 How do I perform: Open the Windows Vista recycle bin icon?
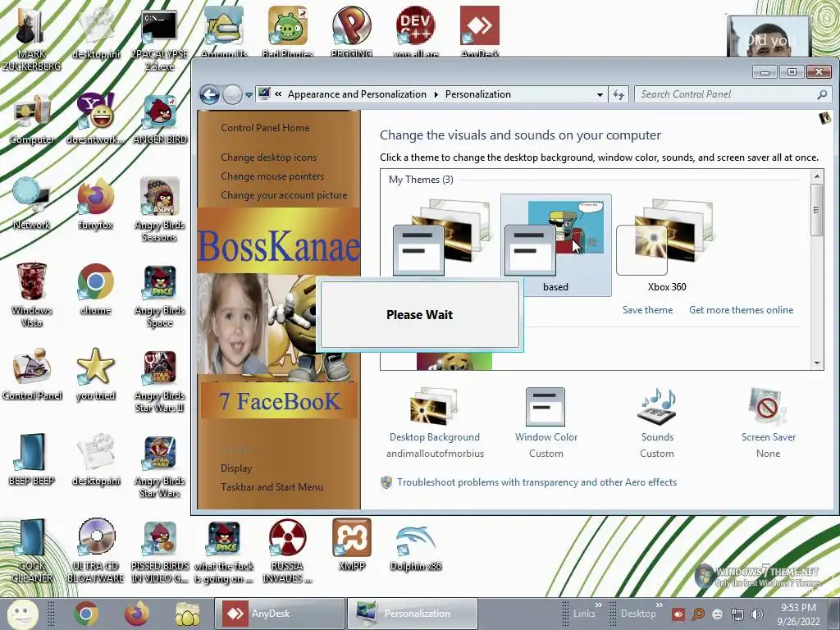(31, 294)
